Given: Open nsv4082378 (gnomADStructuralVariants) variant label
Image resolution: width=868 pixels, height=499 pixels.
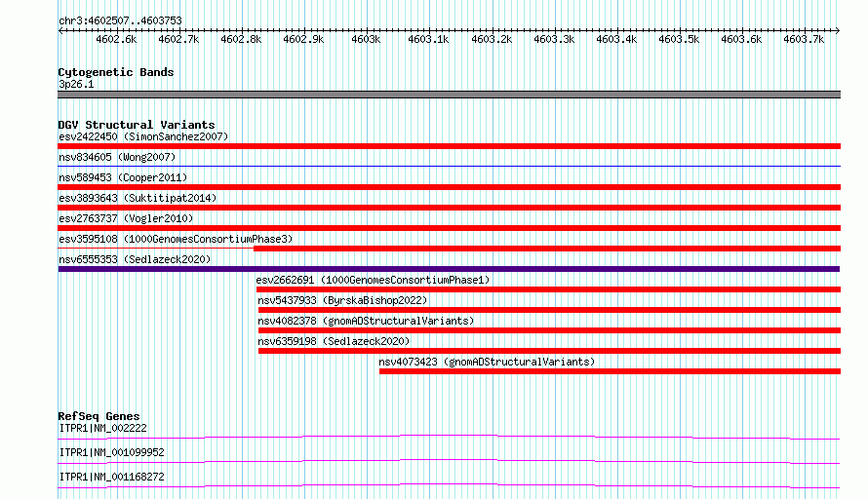Looking at the screenshot, I should (x=366, y=321).
